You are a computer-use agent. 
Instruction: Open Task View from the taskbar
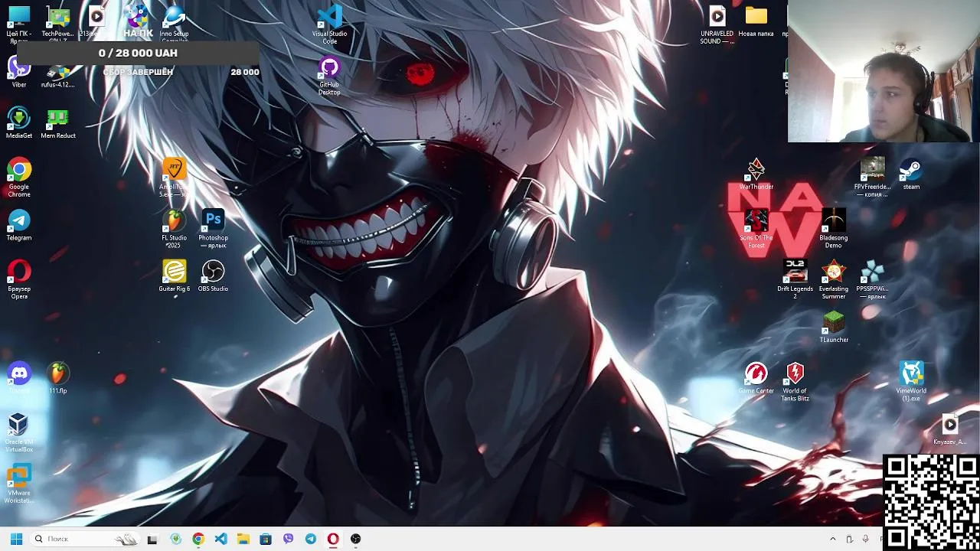point(152,539)
